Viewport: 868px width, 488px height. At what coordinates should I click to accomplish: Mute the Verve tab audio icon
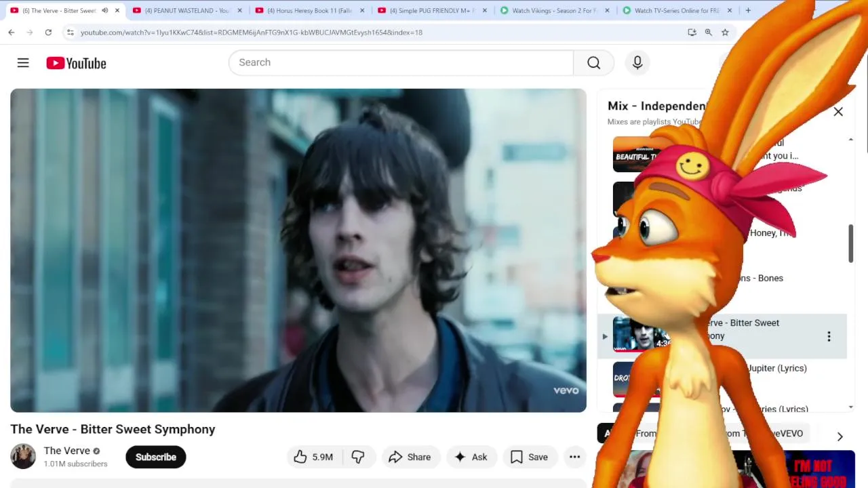click(104, 10)
